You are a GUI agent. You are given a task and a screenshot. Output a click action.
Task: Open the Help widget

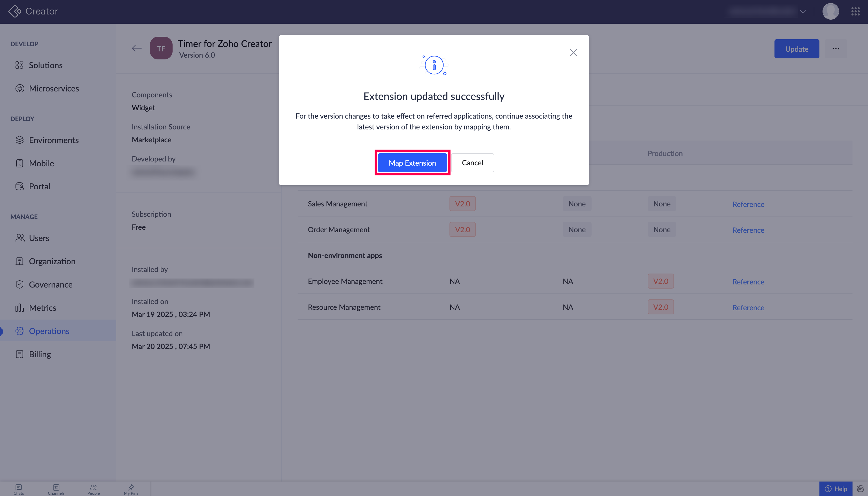coord(836,489)
